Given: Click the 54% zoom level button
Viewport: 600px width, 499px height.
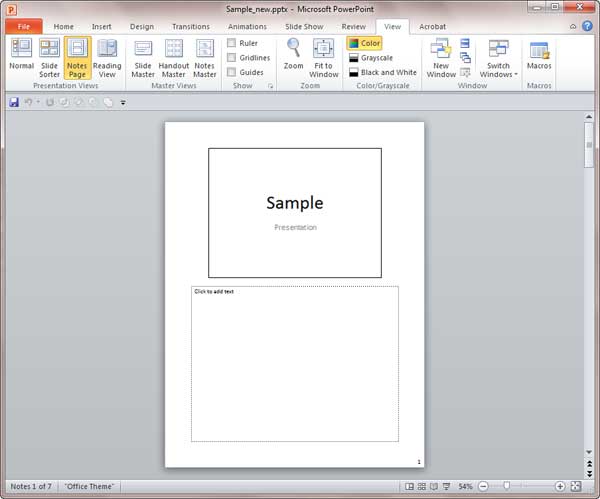Looking at the screenshot, I should coord(465,486).
